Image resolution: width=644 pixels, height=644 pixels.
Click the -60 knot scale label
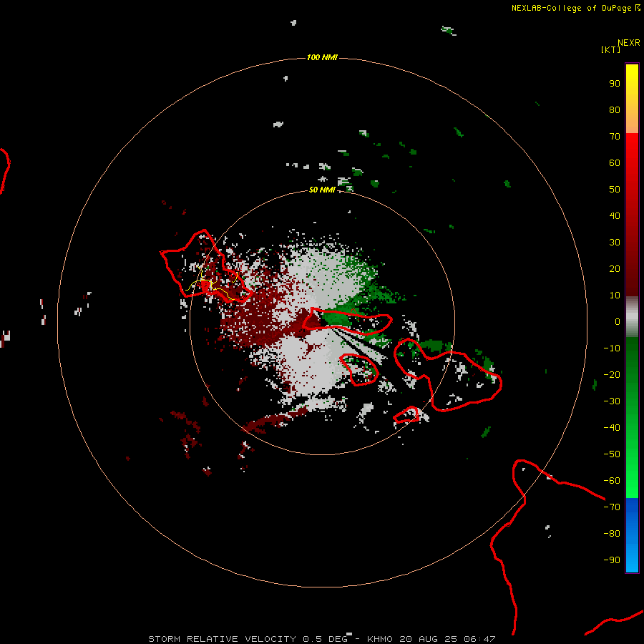tap(612, 481)
